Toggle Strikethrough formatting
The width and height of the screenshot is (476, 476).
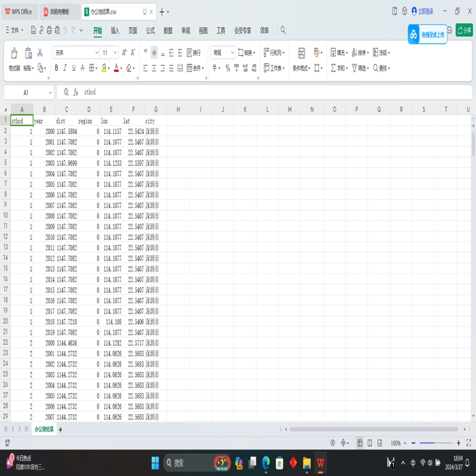[82, 68]
